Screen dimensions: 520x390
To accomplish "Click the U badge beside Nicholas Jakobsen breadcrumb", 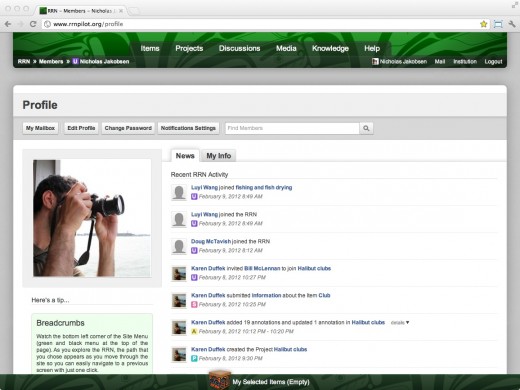I will pyautogui.click(x=75, y=61).
